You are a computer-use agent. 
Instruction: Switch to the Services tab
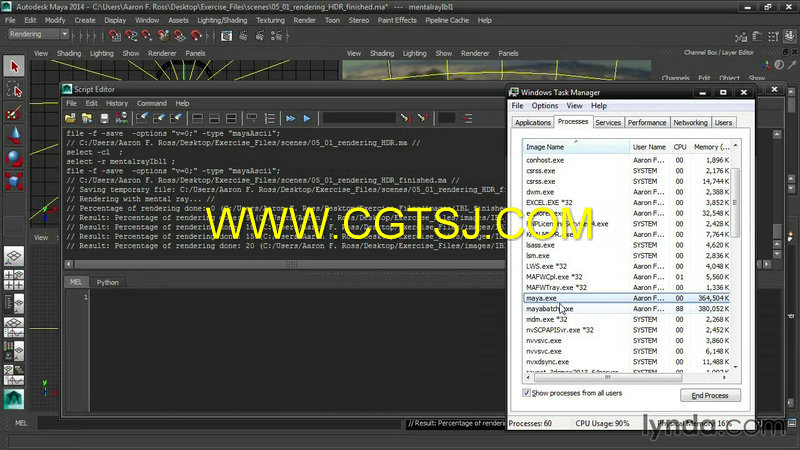point(608,122)
